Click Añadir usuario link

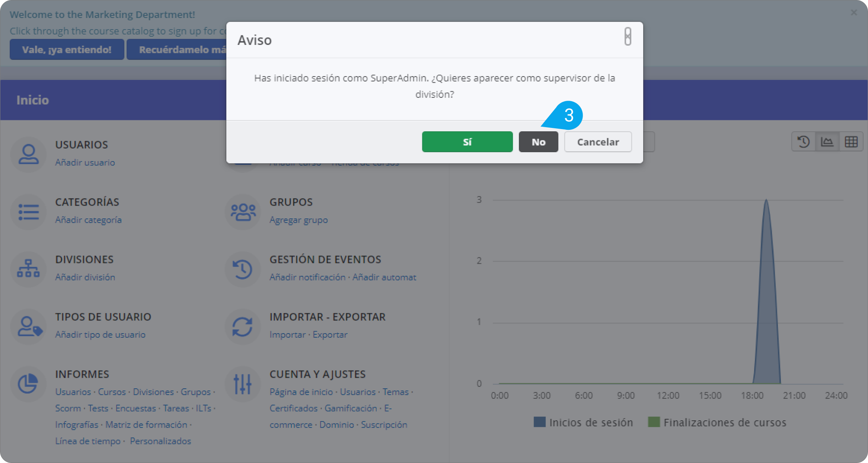(85, 162)
